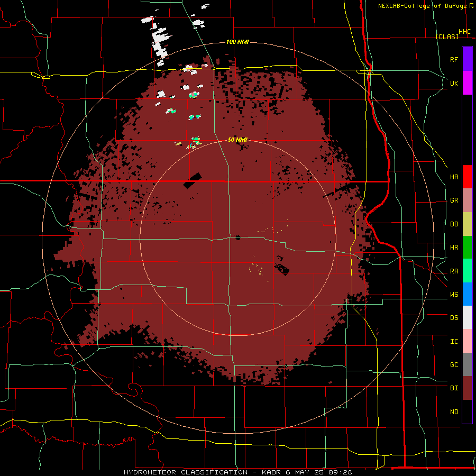Click the GR legend label
This screenshot has height=476, width=476.
454,200
